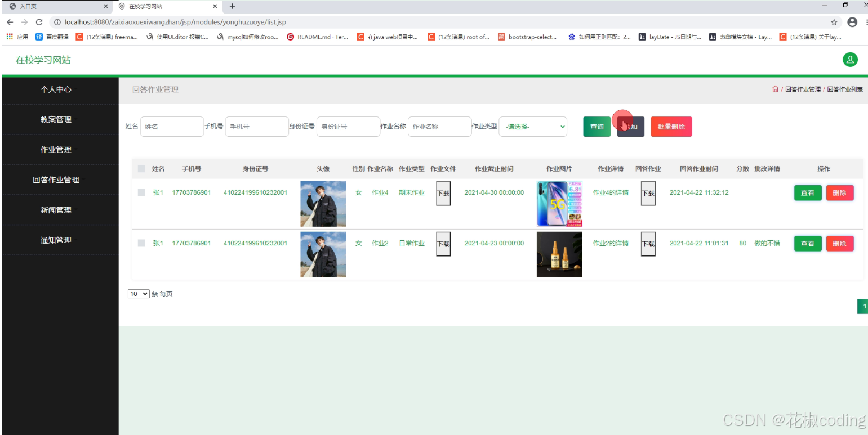Screen dimensions: 868x435
Task: Open the freema... CSDN bookmark
Action: coord(107,37)
